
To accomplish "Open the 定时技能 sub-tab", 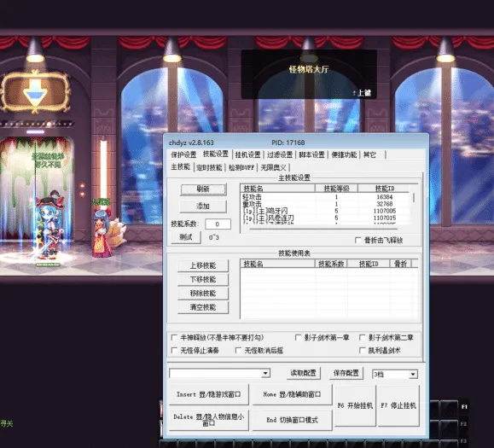I will 209,167.
